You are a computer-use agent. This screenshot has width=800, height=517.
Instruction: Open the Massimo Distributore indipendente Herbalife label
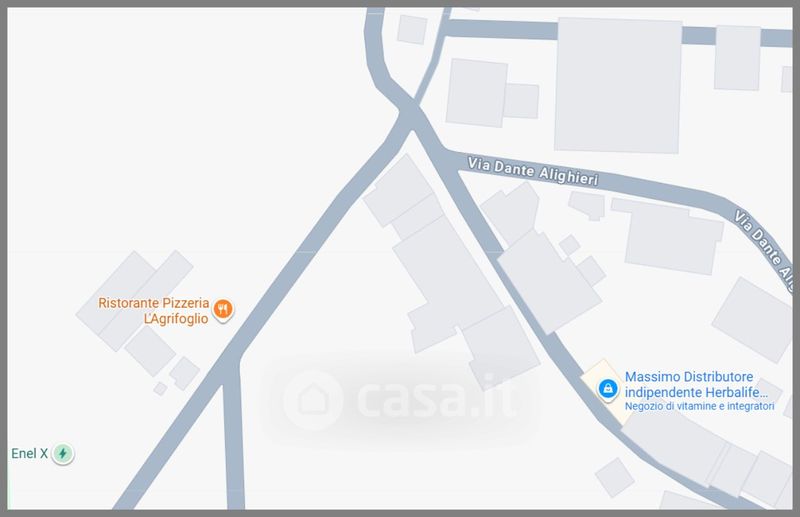click(696, 385)
